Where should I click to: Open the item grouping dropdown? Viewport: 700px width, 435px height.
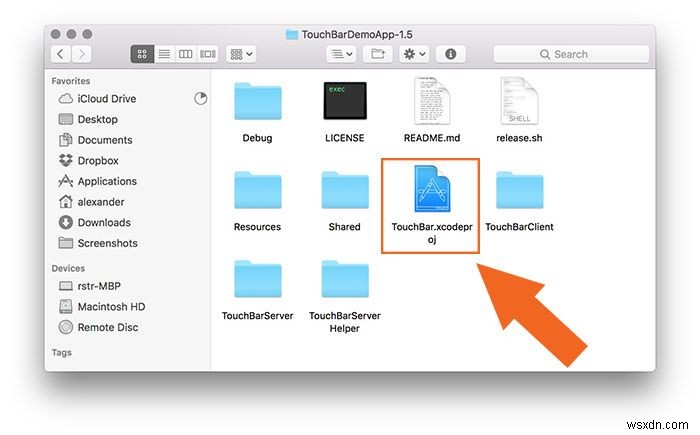point(242,54)
